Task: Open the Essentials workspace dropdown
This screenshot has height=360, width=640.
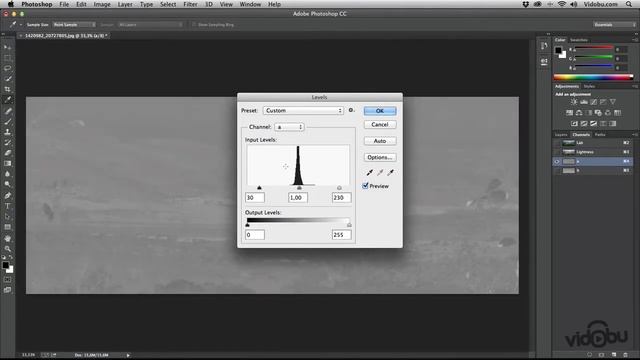Action: 614,25
